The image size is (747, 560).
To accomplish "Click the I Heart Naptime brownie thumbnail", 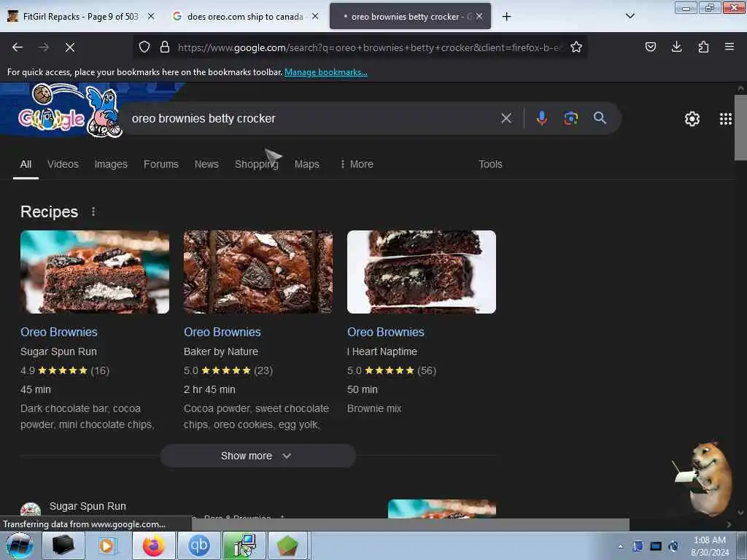I will (422, 272).
